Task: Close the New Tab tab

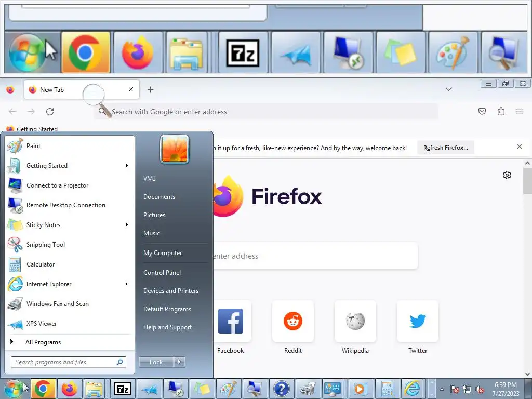Action: point(131,89)
